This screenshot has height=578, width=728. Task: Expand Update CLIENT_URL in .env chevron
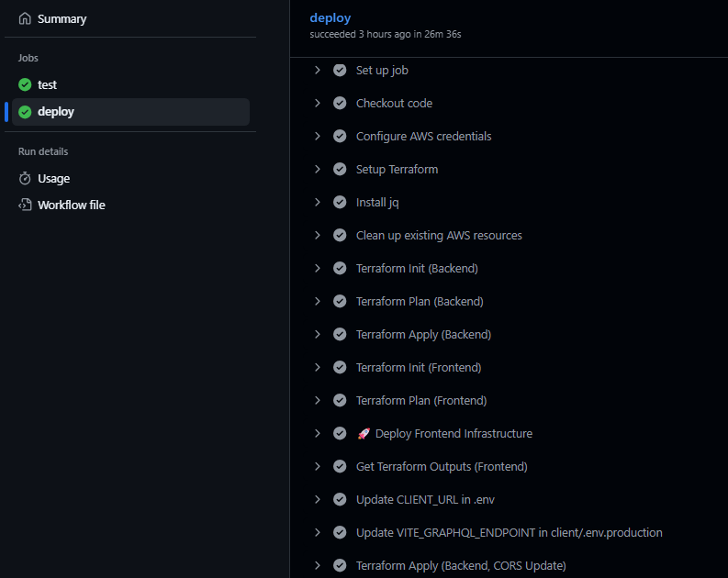click(318, 499)
